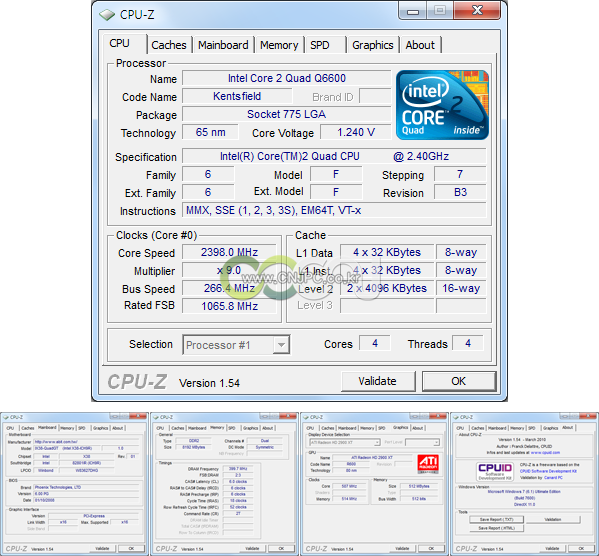599x556 pixels.
Task: Click CPU tab in the Graphics window
Action: click(310, 428)
